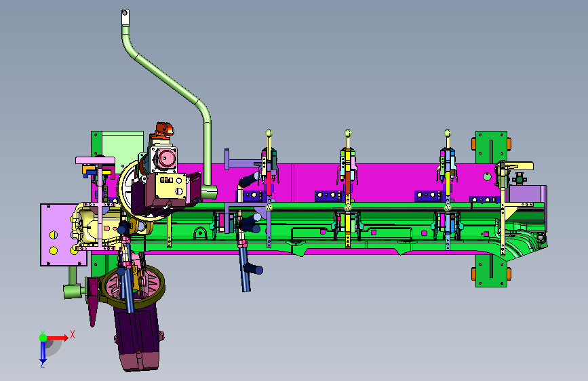
Task: Select the middle green ball knob
Action: [348, 133]
